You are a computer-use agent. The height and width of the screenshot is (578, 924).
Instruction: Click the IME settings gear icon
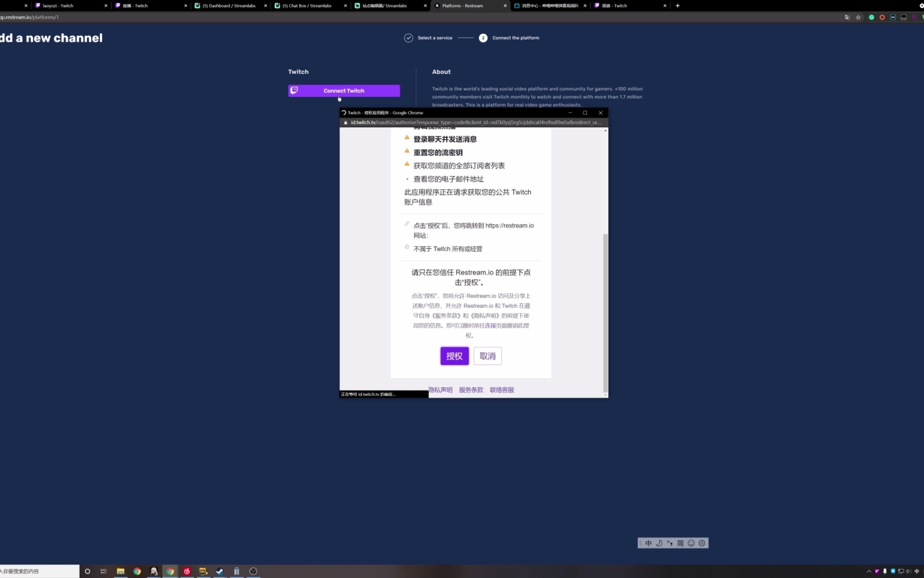pyautogui.click(x=702, y=543)
